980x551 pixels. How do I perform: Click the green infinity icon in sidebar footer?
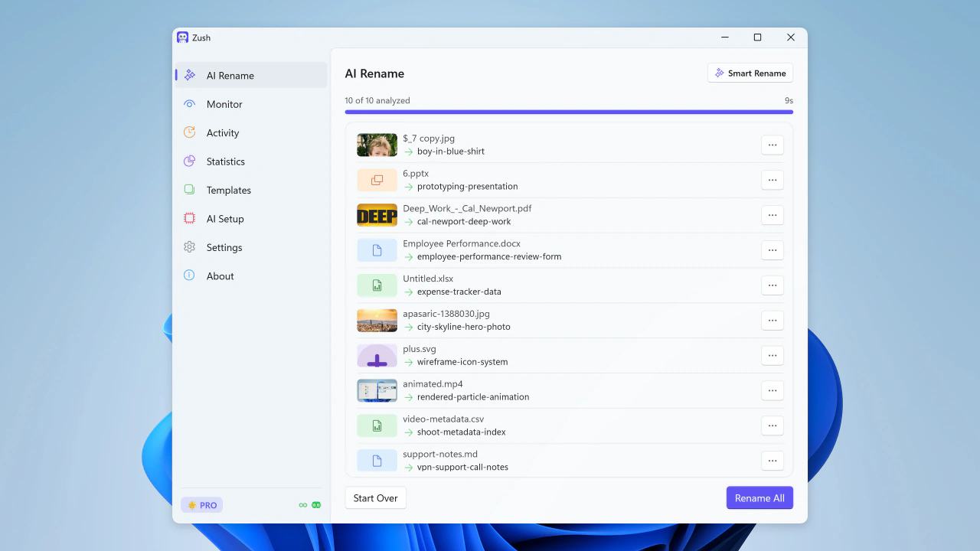[x=303, y=505]
